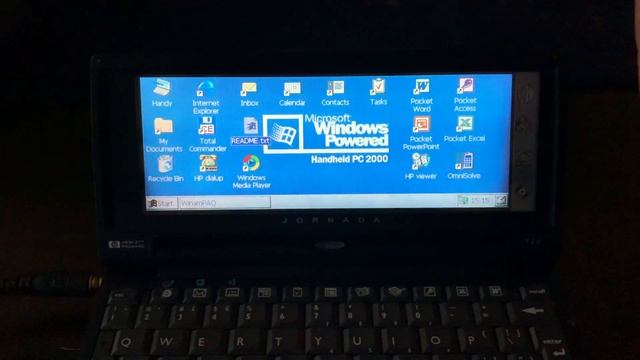Launch Windows Media Player
Screen dimensions: 640x360
(x=251, y=171)
